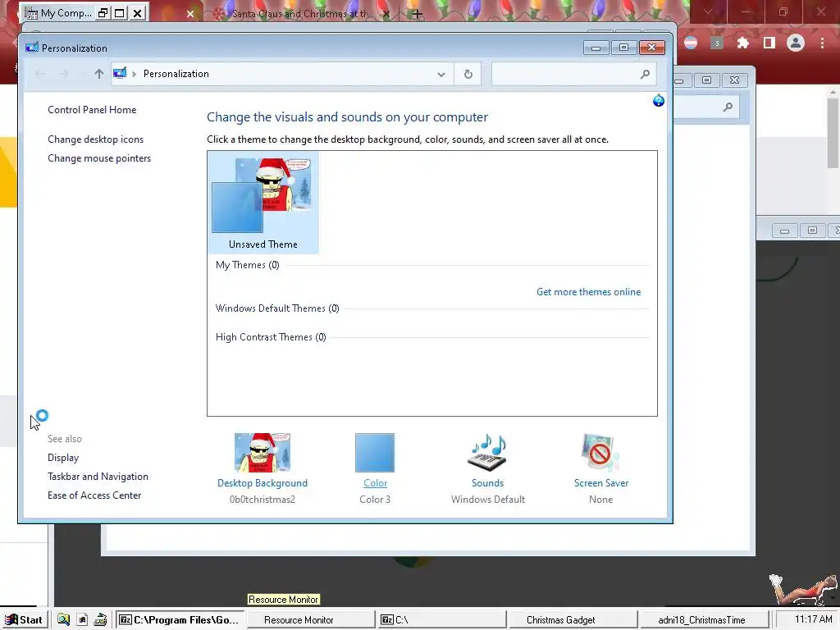Open the browser three-dot menu
The height and width of the screenshot is (630, 840).
822,43
